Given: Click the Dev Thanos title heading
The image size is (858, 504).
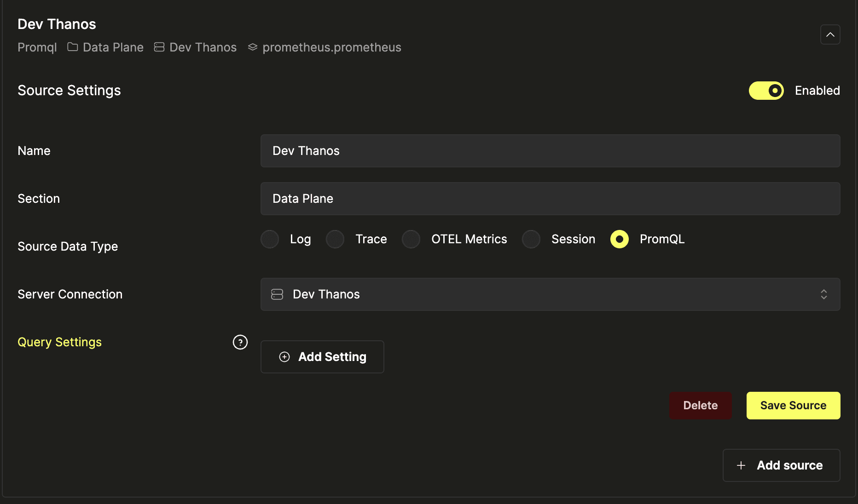Looking at the screenshot, I should [x=57, y=24].
